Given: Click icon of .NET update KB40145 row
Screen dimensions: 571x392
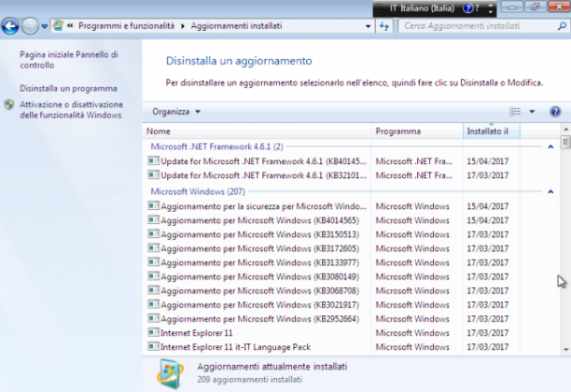Looking at the screenshot, I should (153, 161).
